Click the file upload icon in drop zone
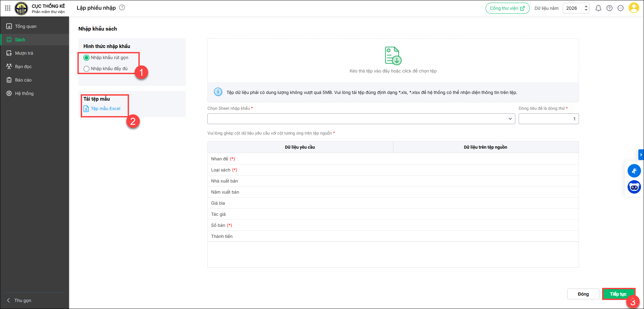 tap(393, 56)
